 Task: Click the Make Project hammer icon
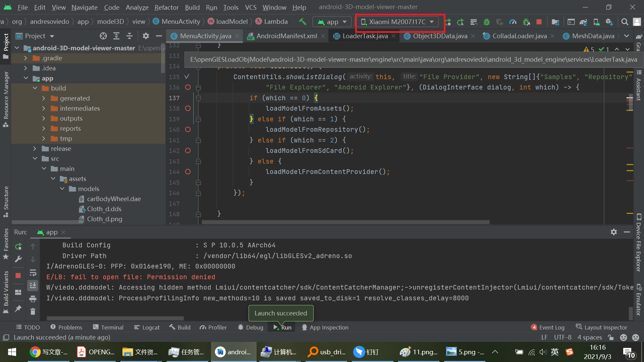[303, 22]
